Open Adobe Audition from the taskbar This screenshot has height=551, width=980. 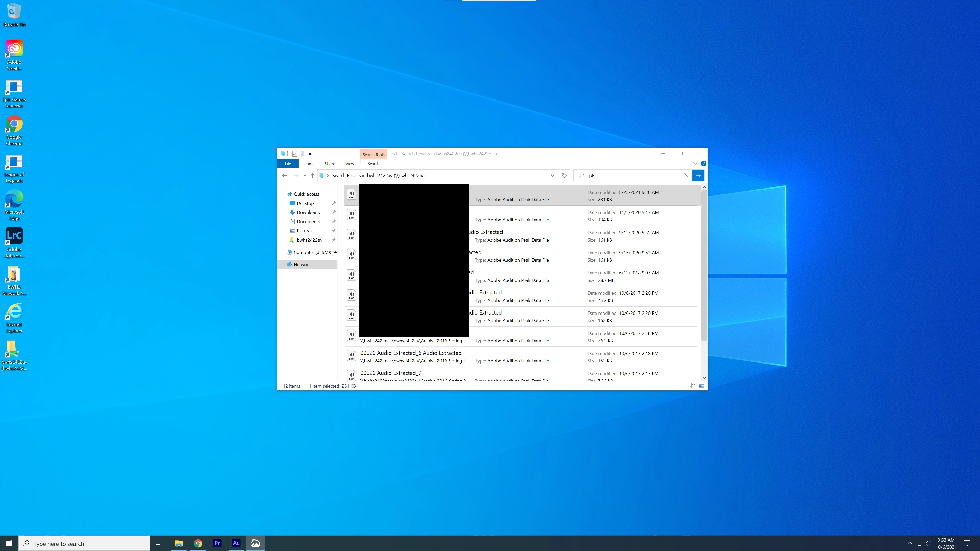(x=236, y=543)
